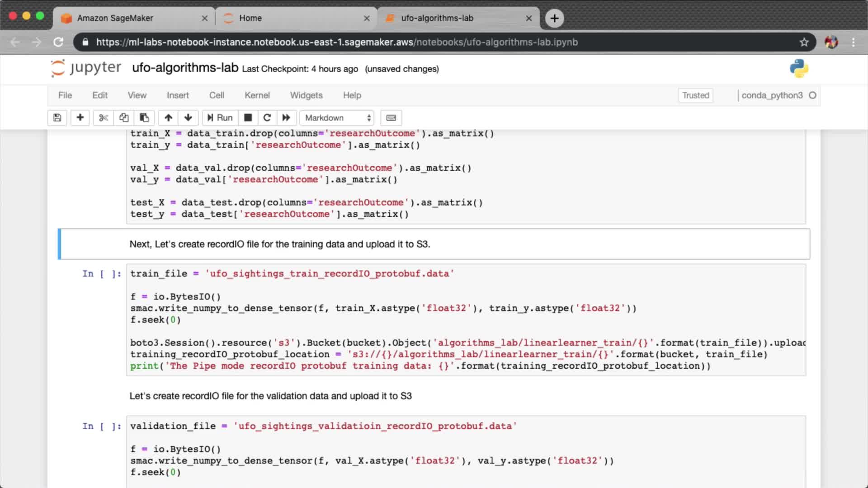
Task: Click the Trusted notebook button
Action: click(695, 95)
